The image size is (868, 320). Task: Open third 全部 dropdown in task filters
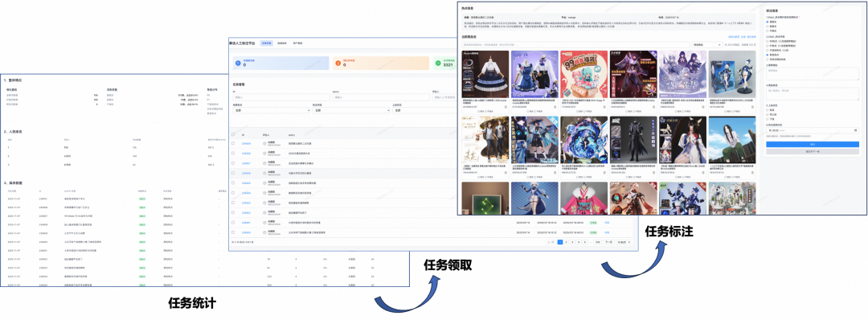click(425, 110)
